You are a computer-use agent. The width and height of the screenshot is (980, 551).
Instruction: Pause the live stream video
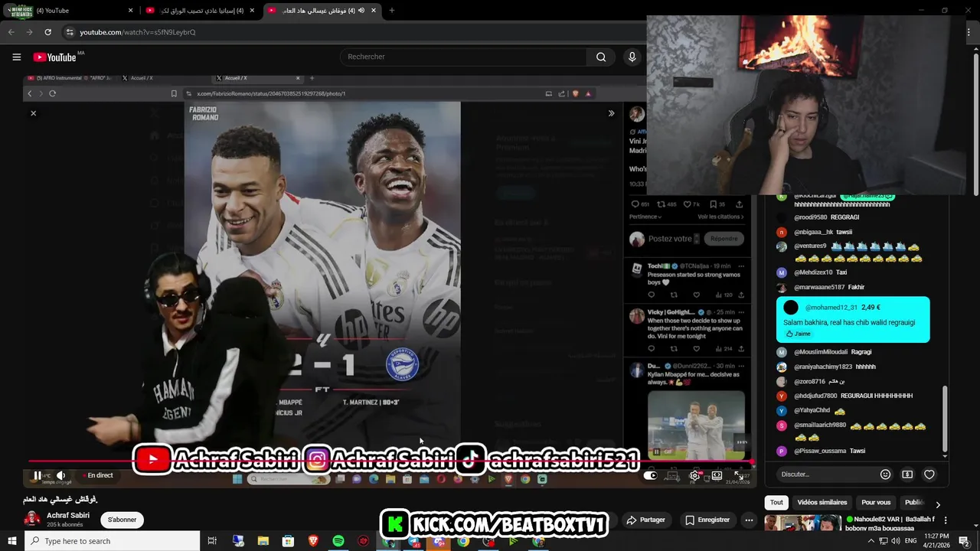[x=37, y=475]
